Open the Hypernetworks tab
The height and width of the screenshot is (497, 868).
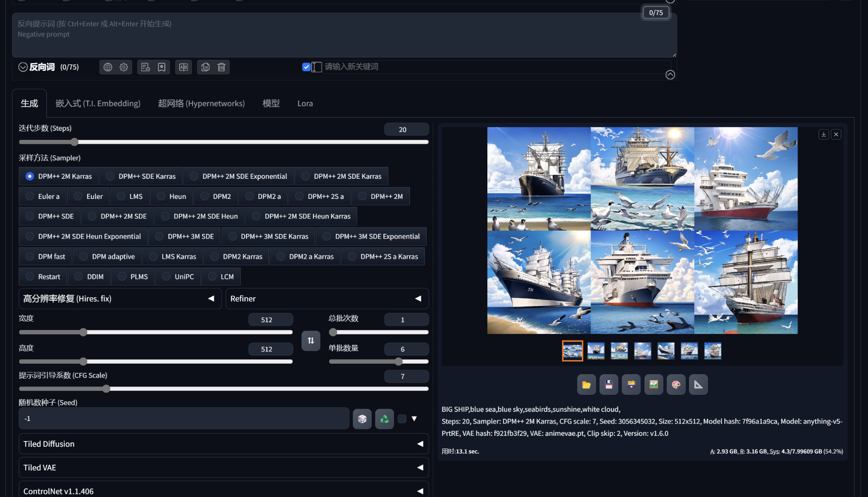click(x=201, y=104)
